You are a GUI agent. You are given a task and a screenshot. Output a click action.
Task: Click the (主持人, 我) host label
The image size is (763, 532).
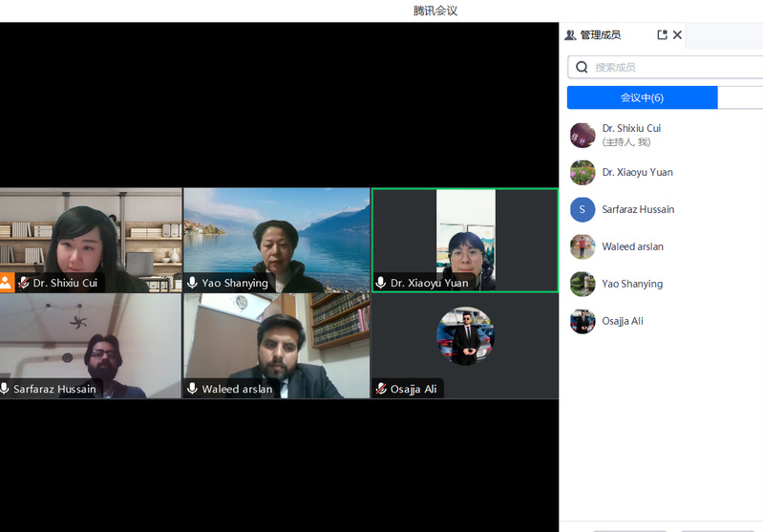pos(626,142)
